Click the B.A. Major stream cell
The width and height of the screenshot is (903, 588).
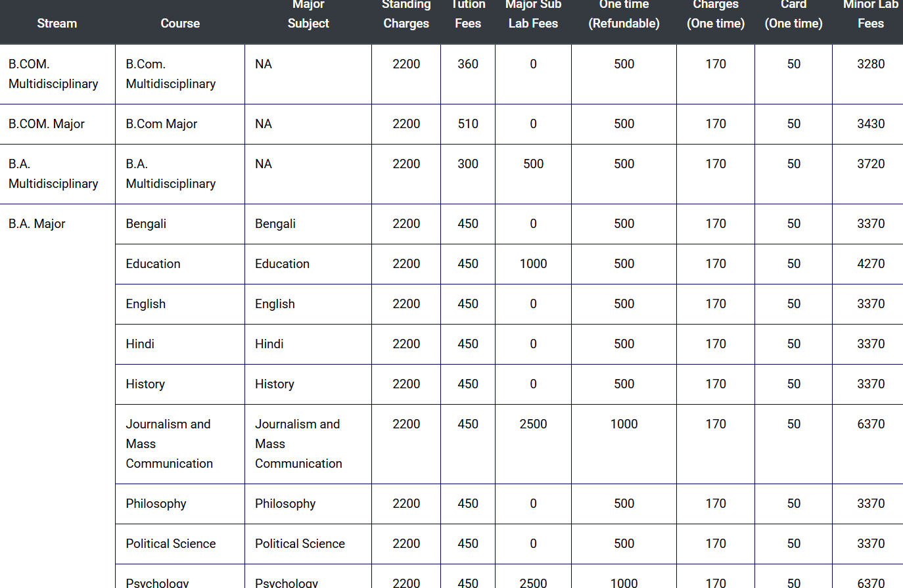coord(37,223)
